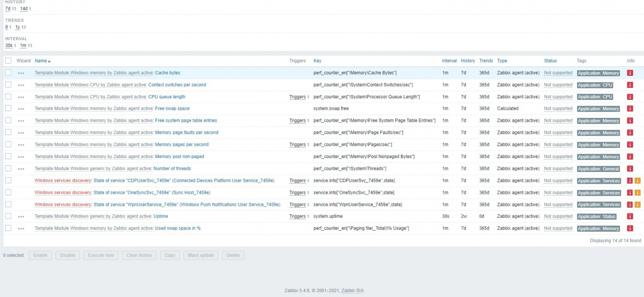Open the three-dot menu for Memory pool non-paged
The image size is (644, 297).
(21, 157)
